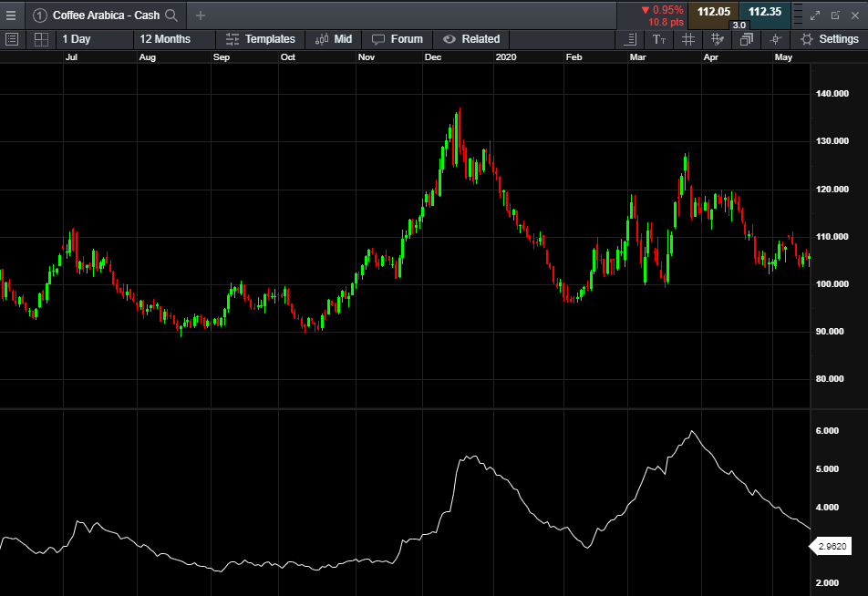This screenshot has height=596, width=868.
Task: Click the scale alignment icon in toolbar
Action: [x=630, y=39]
